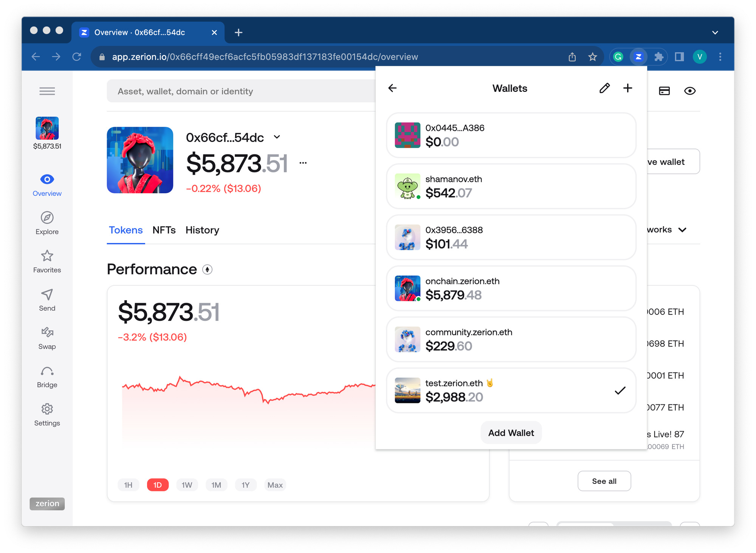Click the Chrome profile avatar V
Screen dimensions: 756x553
[700, 57]
